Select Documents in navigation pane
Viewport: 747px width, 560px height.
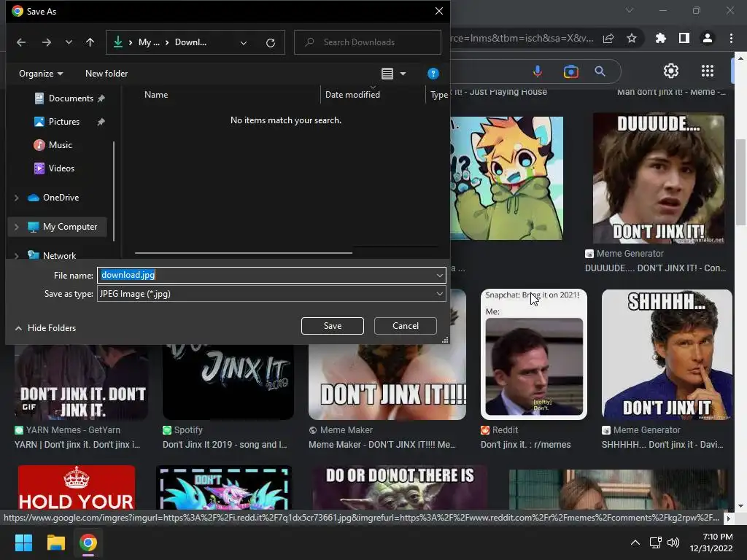coord(71,98)
